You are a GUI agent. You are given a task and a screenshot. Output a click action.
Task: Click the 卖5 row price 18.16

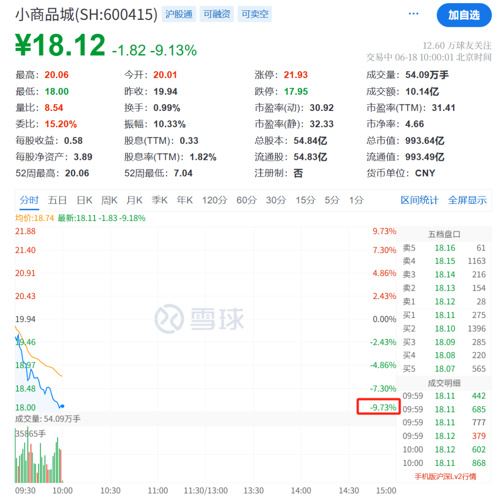pos(445,248)
